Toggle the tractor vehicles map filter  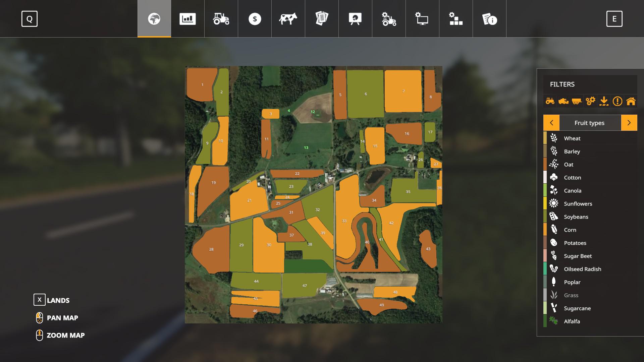(550, 101)
